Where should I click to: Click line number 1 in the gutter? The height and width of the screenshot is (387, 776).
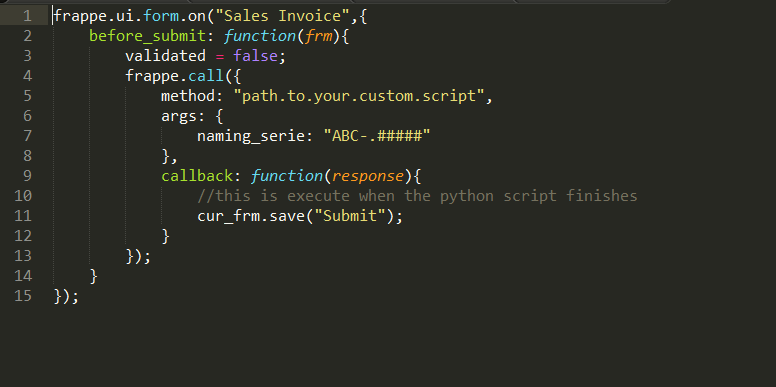27,16
